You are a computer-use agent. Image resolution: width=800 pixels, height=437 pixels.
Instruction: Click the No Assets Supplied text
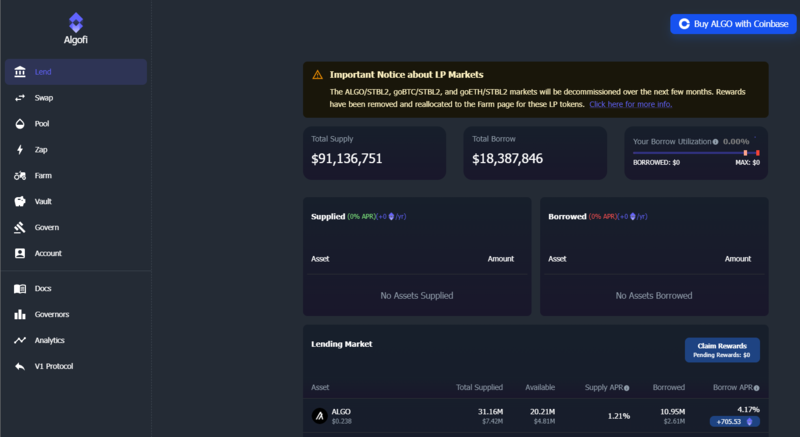[417, 296]
